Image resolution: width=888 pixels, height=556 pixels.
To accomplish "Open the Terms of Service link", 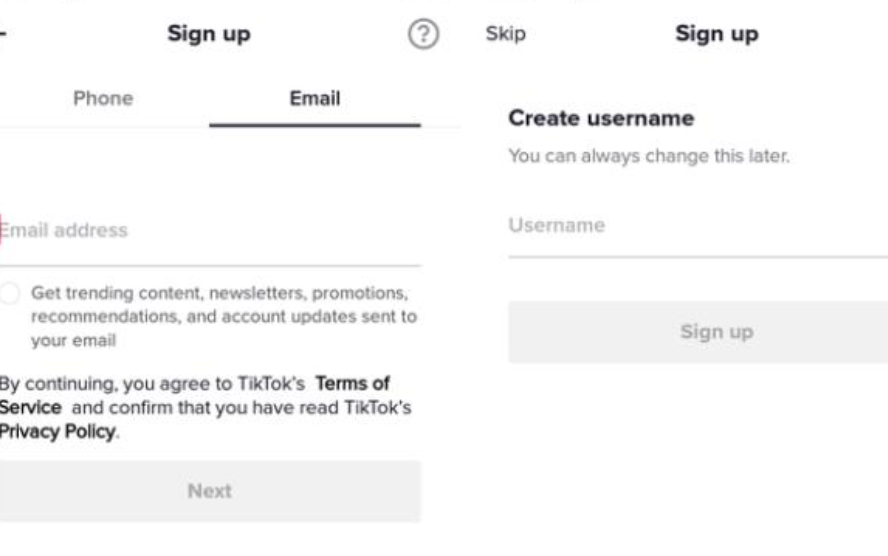I will coord(353,383).
